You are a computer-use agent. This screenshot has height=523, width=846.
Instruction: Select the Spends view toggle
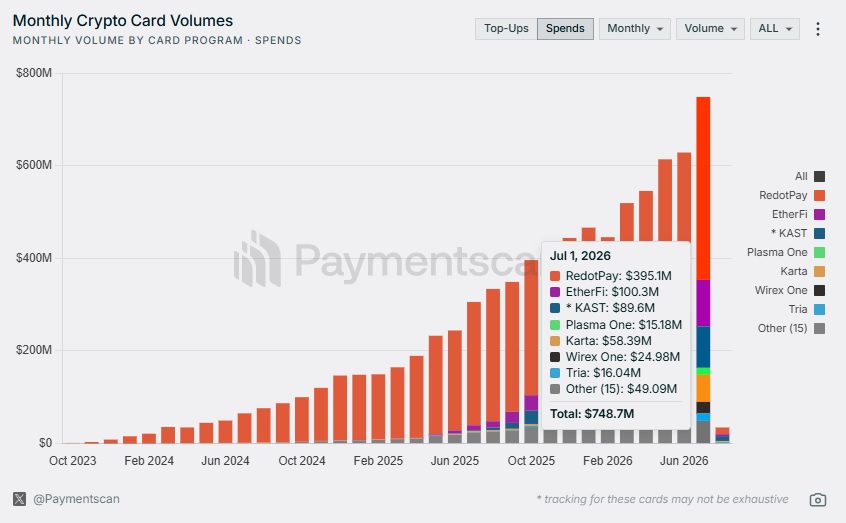(x=565, y=29)
